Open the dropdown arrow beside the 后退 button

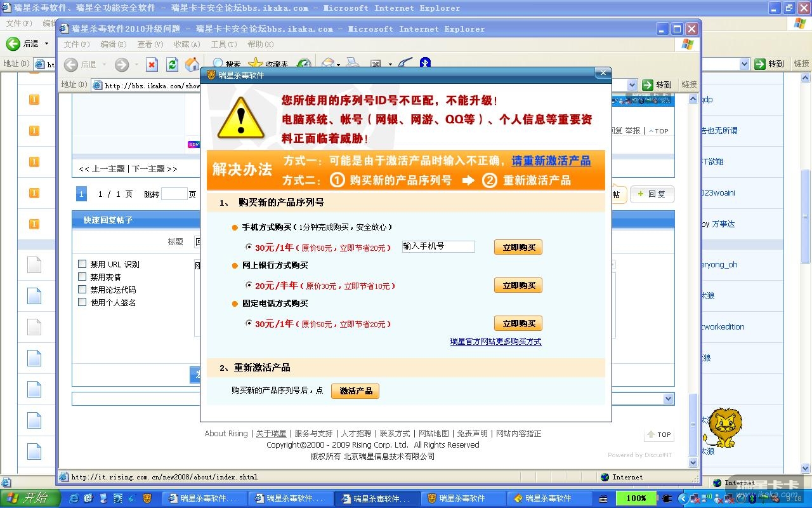[x=104, y=65]
